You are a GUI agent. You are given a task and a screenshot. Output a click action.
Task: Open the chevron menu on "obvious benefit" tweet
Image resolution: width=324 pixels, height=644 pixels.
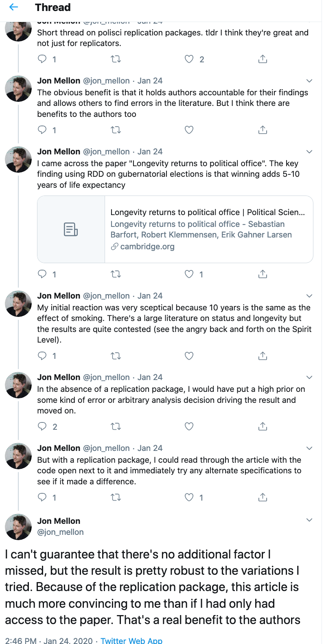309,81
